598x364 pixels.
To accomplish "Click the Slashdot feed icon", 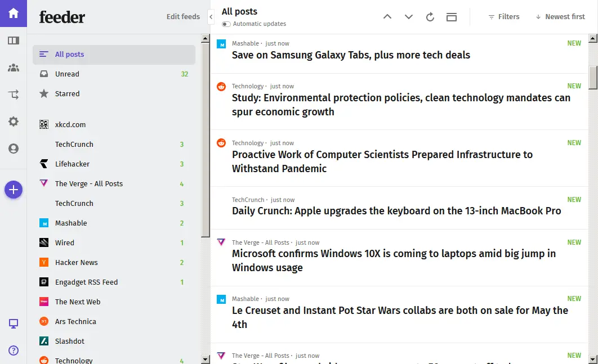I will (44, 341).
